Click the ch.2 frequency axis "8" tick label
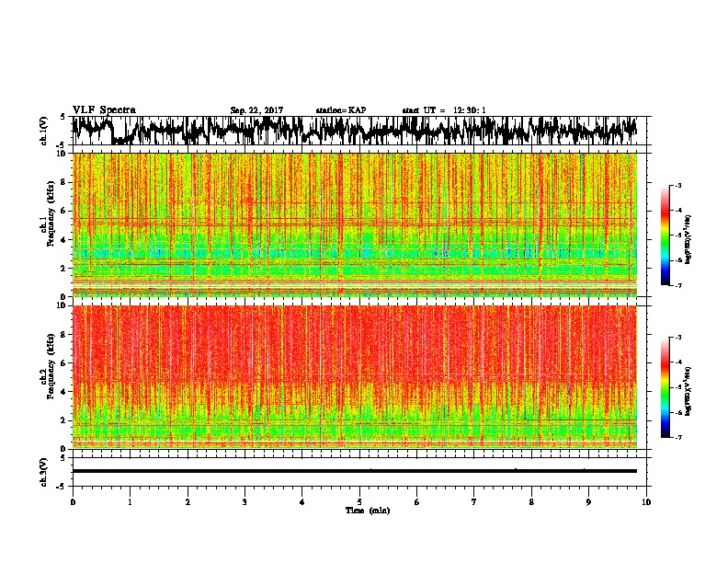728x563 pixels. pos(64,334)
